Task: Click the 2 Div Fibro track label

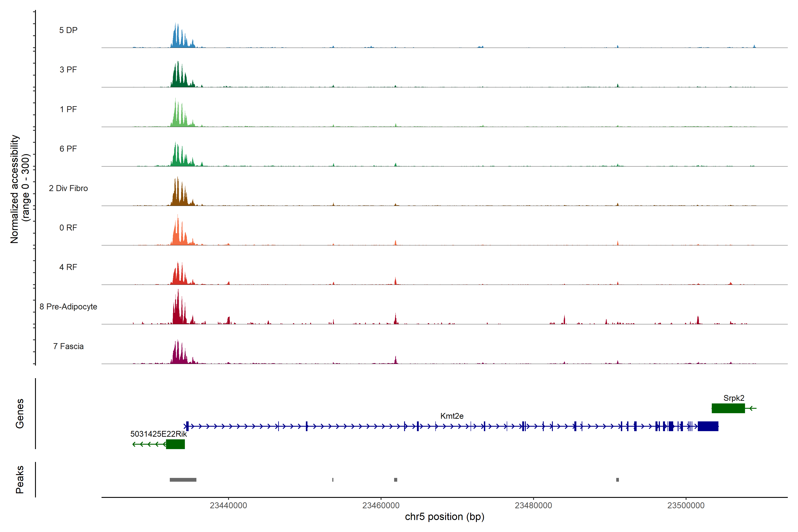Action: click(68, 188)
